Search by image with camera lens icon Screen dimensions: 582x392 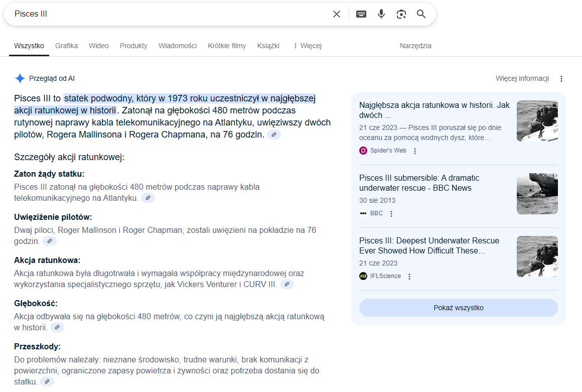coord(401,14)
